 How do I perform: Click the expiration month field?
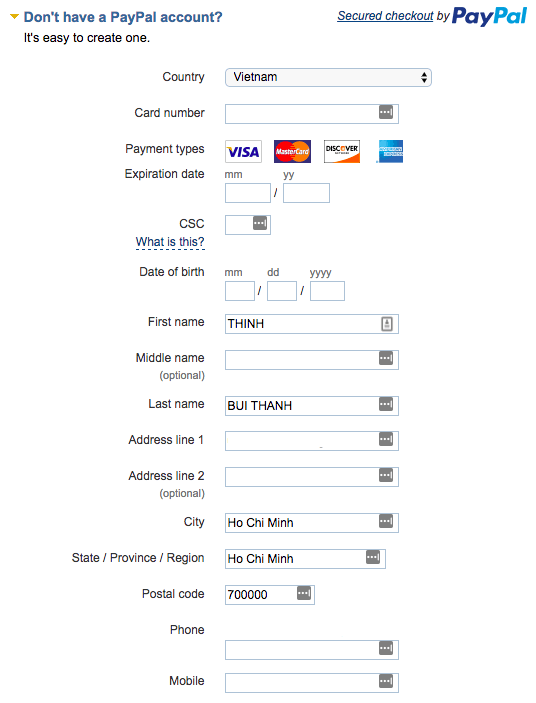pyautogui.click(x=248, y=193)
